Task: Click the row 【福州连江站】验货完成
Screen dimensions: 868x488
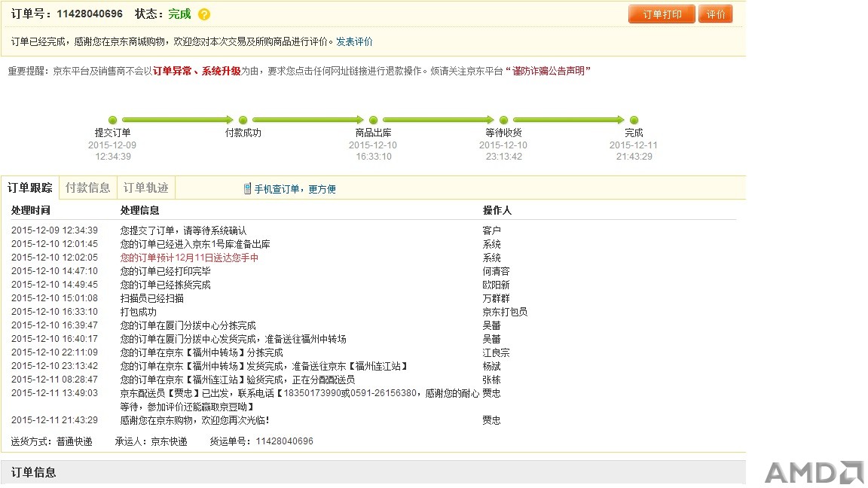Action: (x=237, y=380)
